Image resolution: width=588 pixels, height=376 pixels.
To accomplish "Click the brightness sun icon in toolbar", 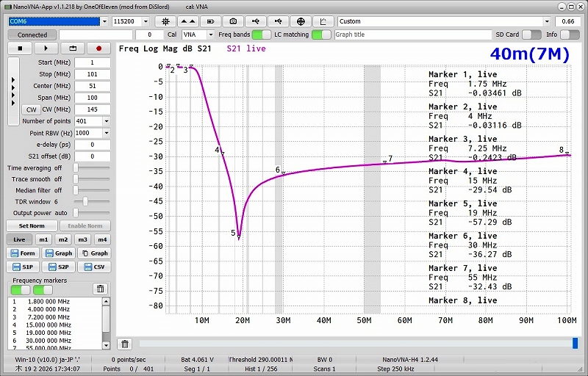I will [165, 22].
